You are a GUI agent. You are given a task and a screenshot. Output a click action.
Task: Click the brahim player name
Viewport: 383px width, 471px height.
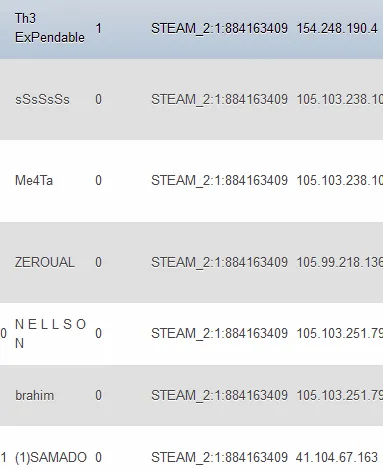pyautogui.click(x=34, y=395)
